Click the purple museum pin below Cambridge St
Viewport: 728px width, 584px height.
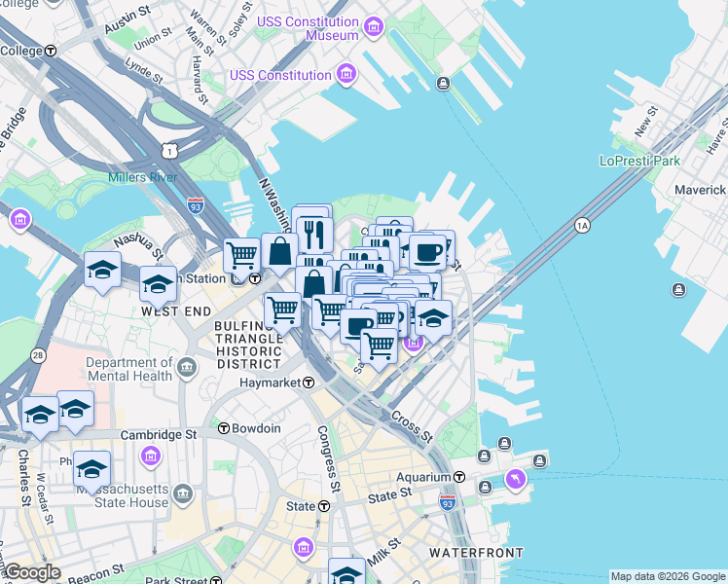tap(151, 456)
